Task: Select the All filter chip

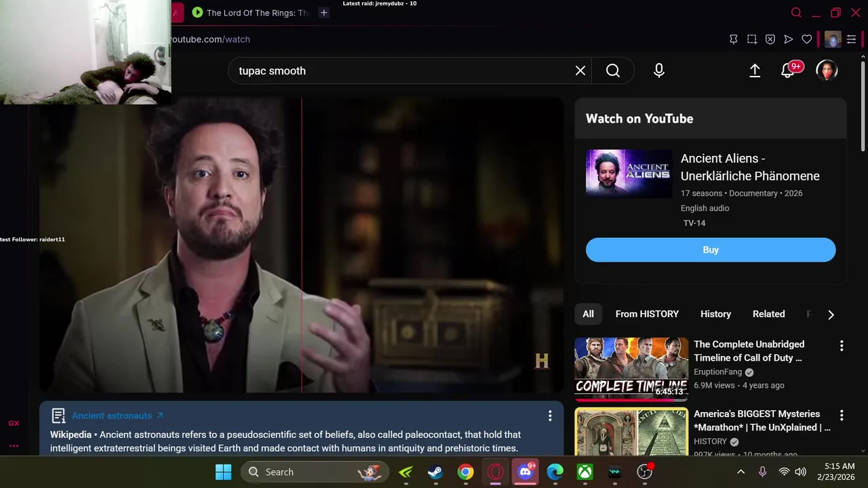Action: click(x=588, y=314)
